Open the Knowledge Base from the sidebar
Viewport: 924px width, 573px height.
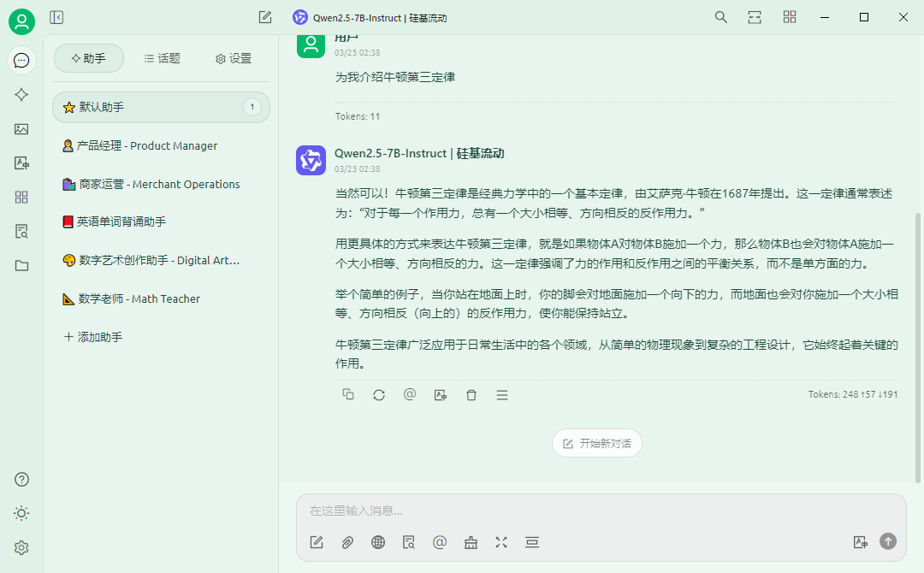21,231
